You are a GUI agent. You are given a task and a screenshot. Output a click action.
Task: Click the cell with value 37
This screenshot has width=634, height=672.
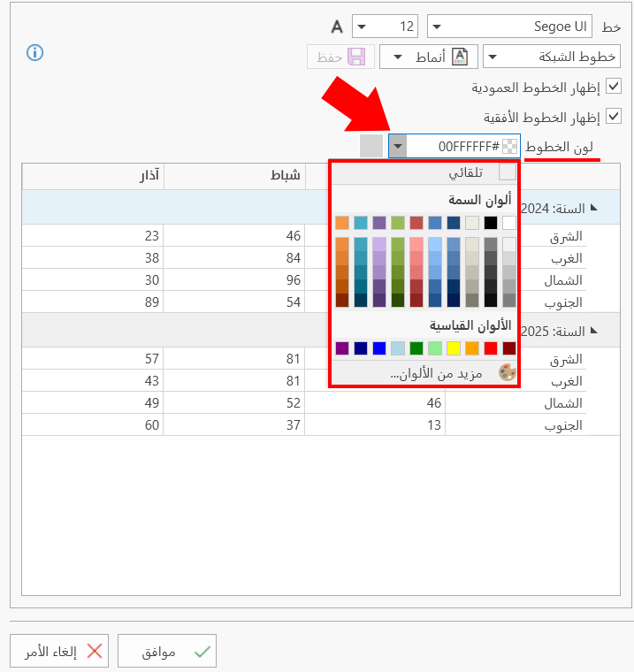point(234,425)
